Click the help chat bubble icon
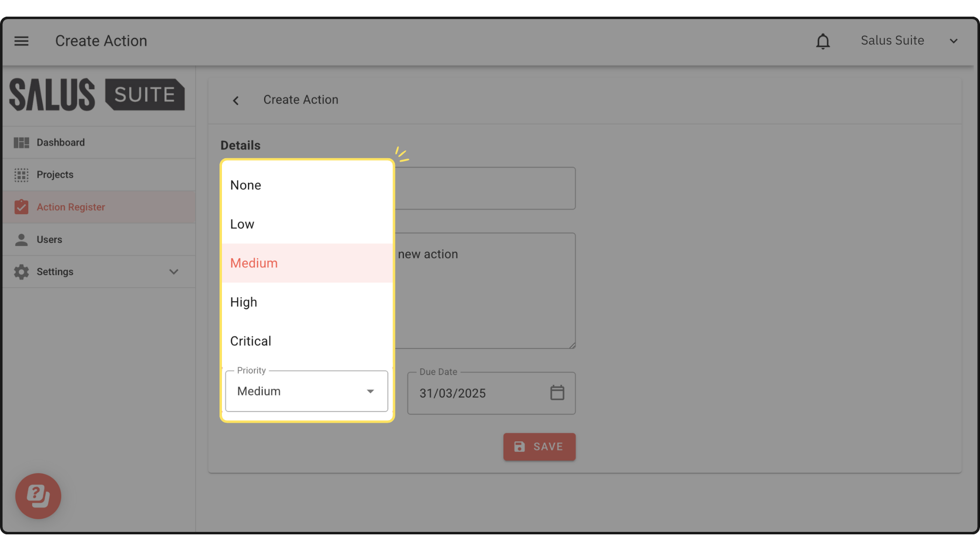 pyautogui.click(x=38, y=496)
